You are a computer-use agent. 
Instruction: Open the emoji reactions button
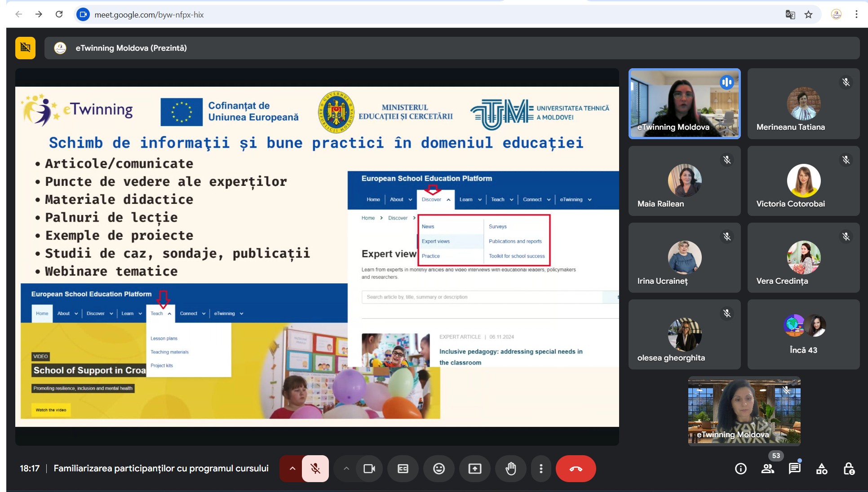pos(438,469)
